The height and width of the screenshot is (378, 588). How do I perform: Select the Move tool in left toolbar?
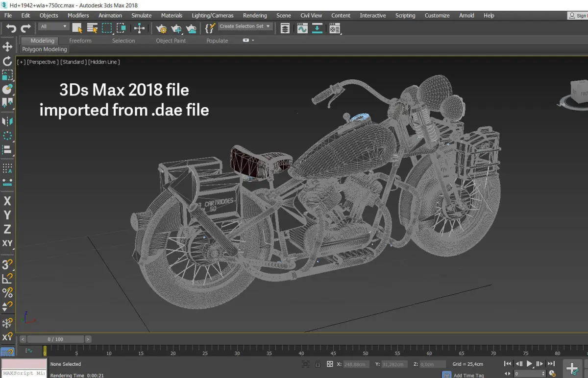click(x=7, y=47)
